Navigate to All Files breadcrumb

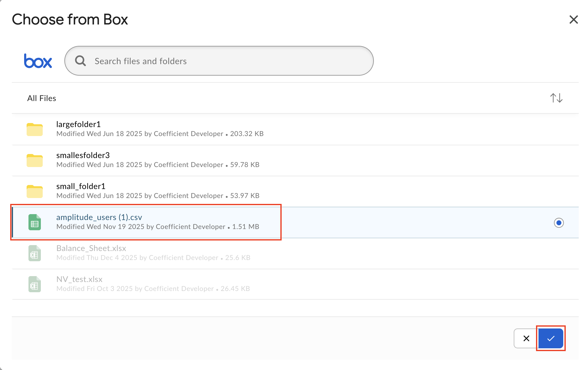(x=41, y=98)
